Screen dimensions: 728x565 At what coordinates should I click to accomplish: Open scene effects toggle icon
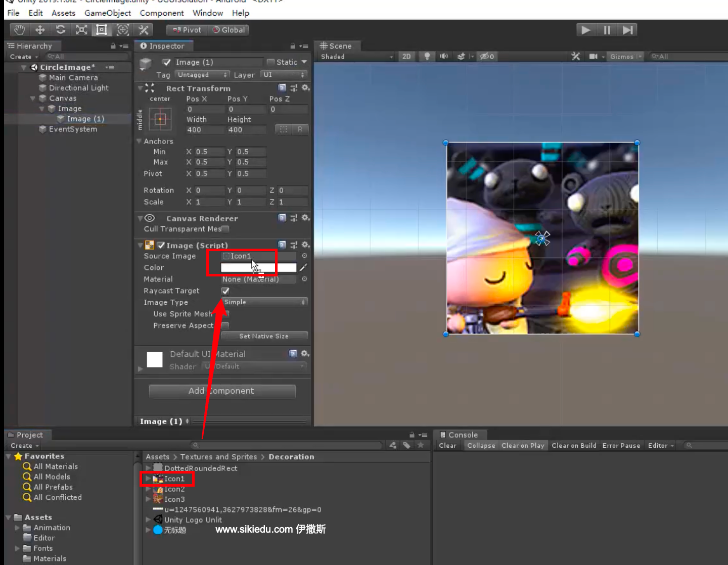[461, 56]
